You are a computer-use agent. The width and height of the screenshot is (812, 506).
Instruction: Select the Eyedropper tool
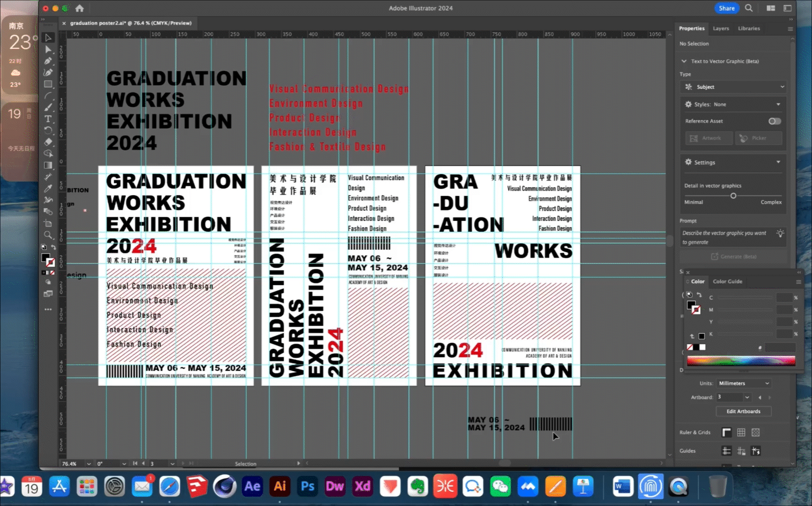[48, 188]
